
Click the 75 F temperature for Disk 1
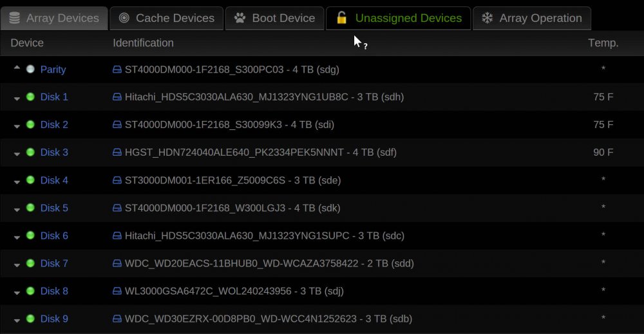pyautogui.click(x=603, y=97)
